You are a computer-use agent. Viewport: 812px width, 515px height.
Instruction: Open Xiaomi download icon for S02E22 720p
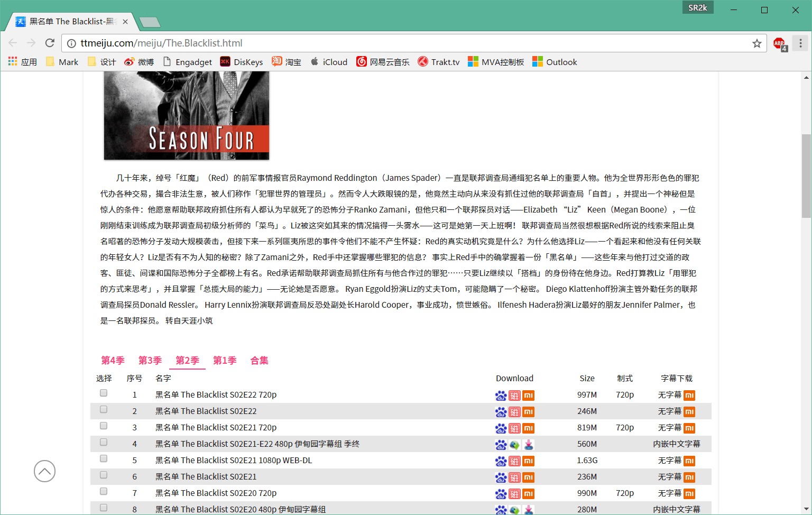pos(529,396)
